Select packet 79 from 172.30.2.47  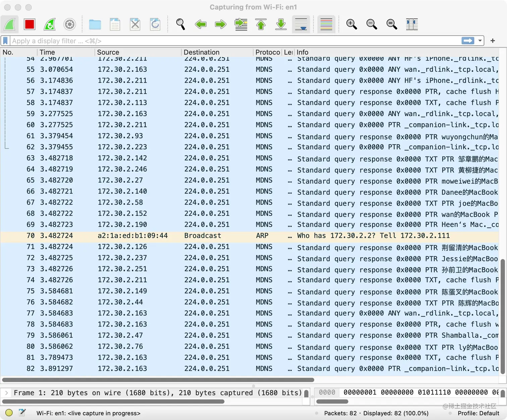pos(249,335)
